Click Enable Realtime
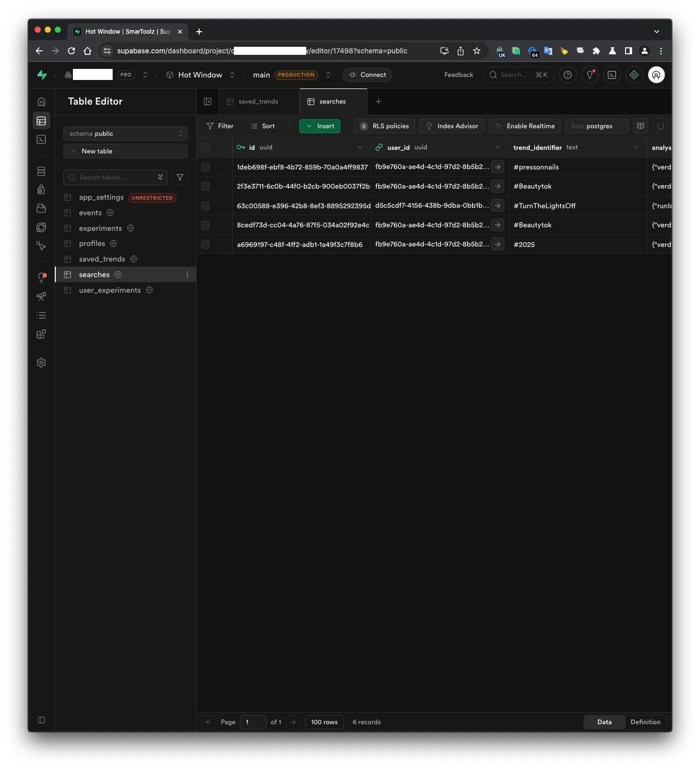 click(524, 126)
